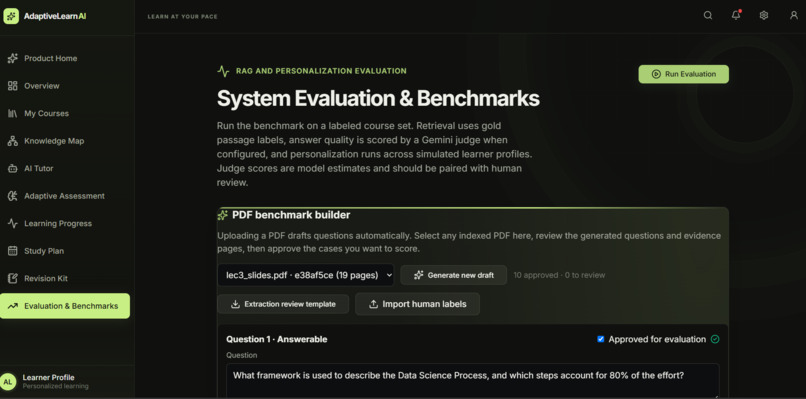
Task: Open the Knowledge Map section
Action: (65, 141)
